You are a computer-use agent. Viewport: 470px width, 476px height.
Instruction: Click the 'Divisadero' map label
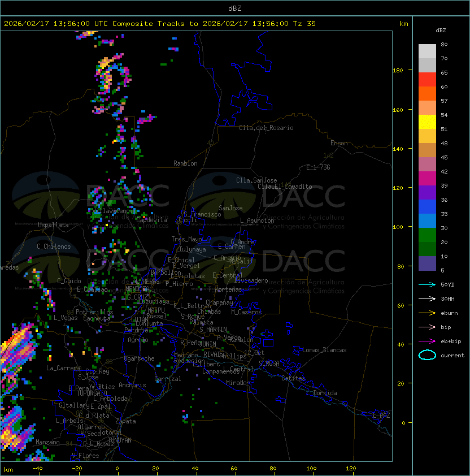(x=251, y=280)
